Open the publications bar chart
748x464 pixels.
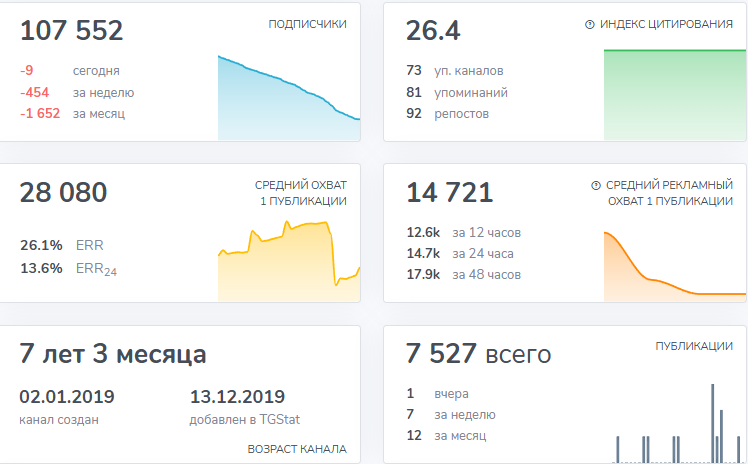coord(677,423)
